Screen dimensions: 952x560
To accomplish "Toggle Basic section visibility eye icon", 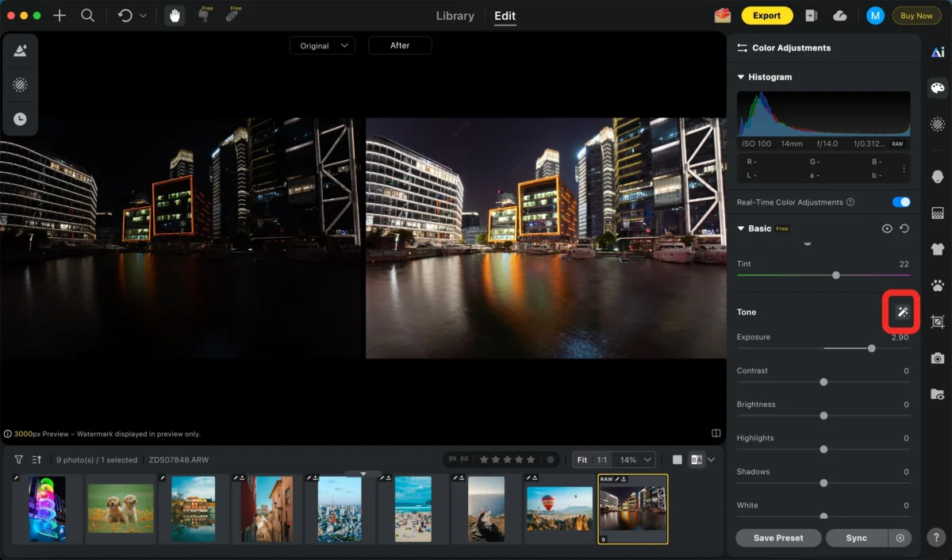I will point(887,228).
